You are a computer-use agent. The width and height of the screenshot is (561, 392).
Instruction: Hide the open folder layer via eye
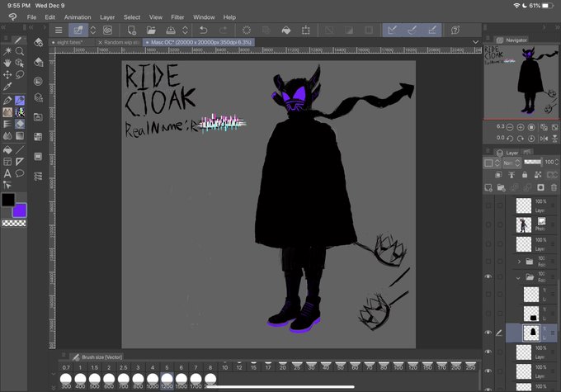tap(488, 276)
